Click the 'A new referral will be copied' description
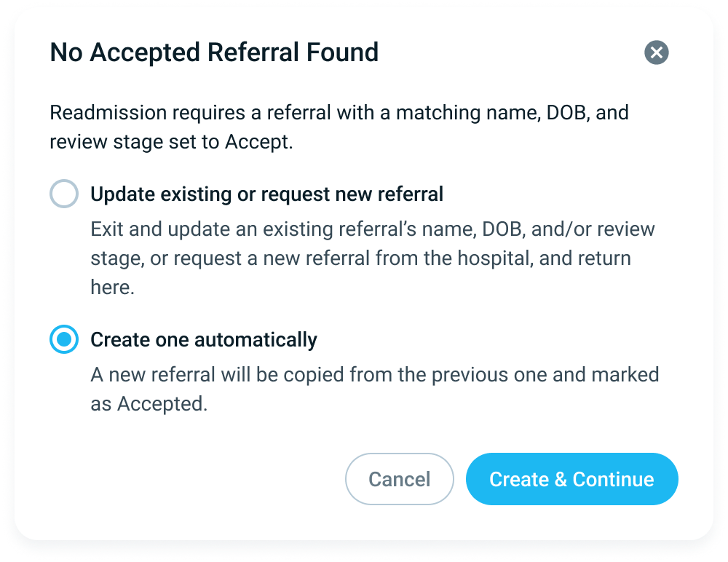The height and width of the screenshot is (562, 728). [x=374, y=389]
